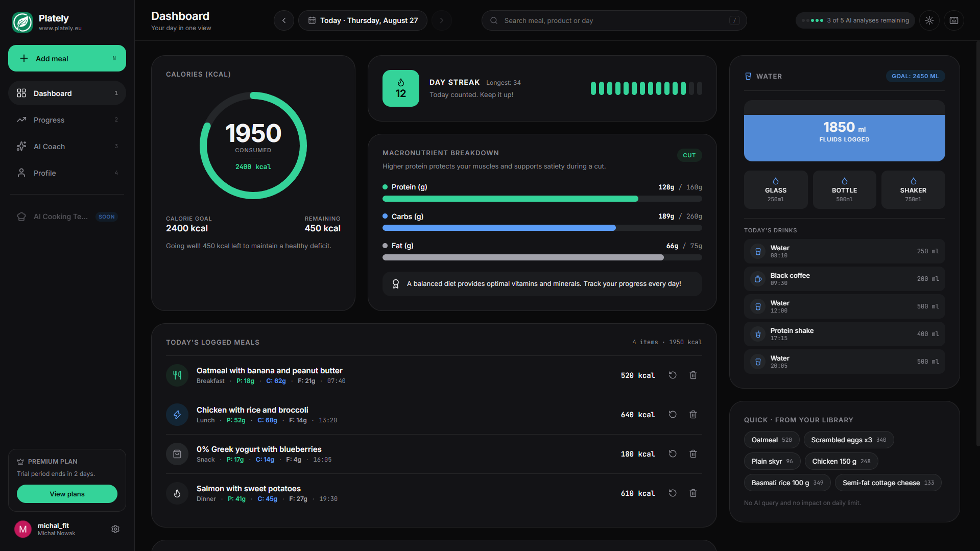
Task: Quick-add Basmati rice 100 g chip
Action: click(787, 483)
